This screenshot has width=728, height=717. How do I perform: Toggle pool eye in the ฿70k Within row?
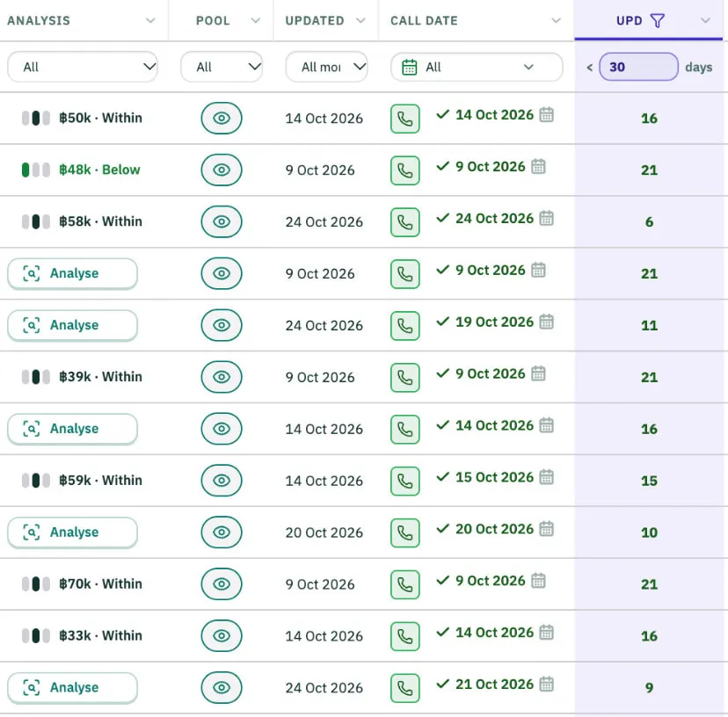coord(222,584)
